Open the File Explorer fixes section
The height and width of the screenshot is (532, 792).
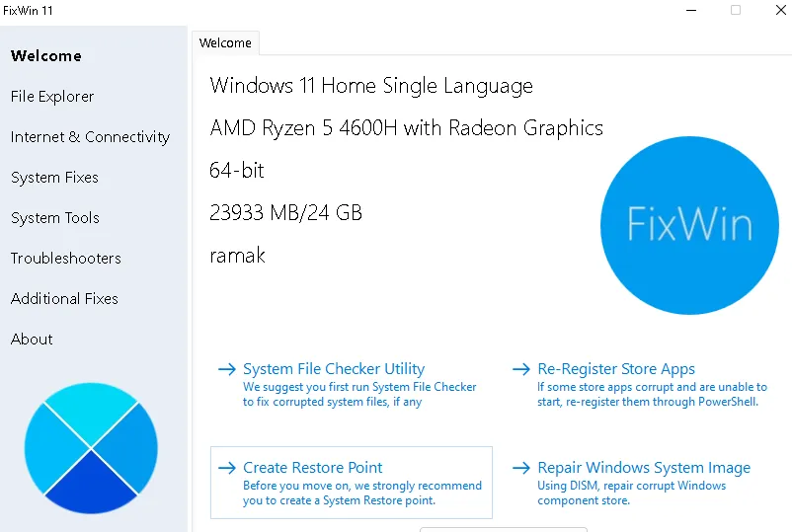click(x=52, y=97)
